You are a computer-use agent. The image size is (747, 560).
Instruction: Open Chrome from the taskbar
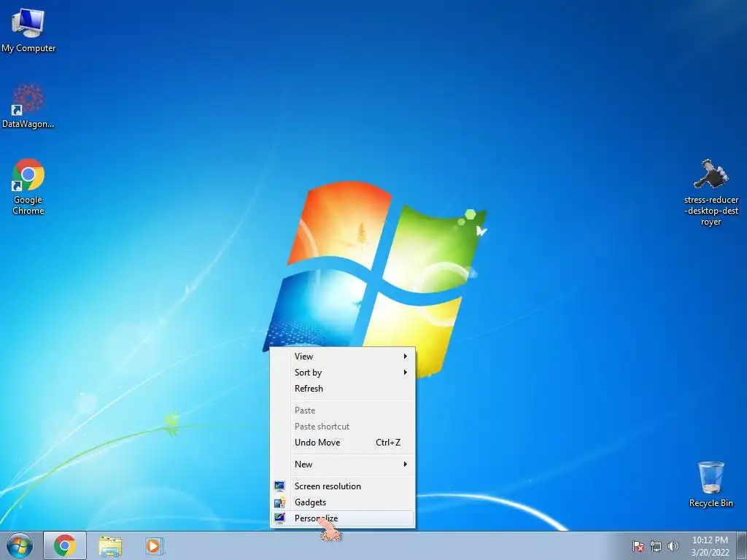[x=65, y=545]
